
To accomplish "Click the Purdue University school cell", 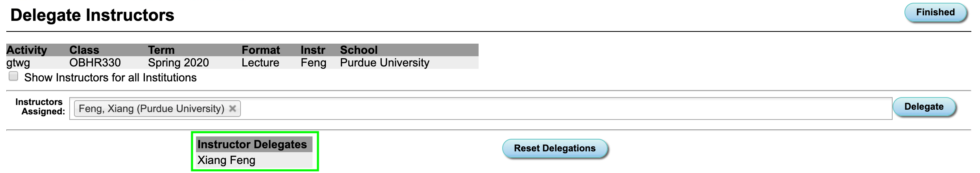I will click(x=385, y=63).
